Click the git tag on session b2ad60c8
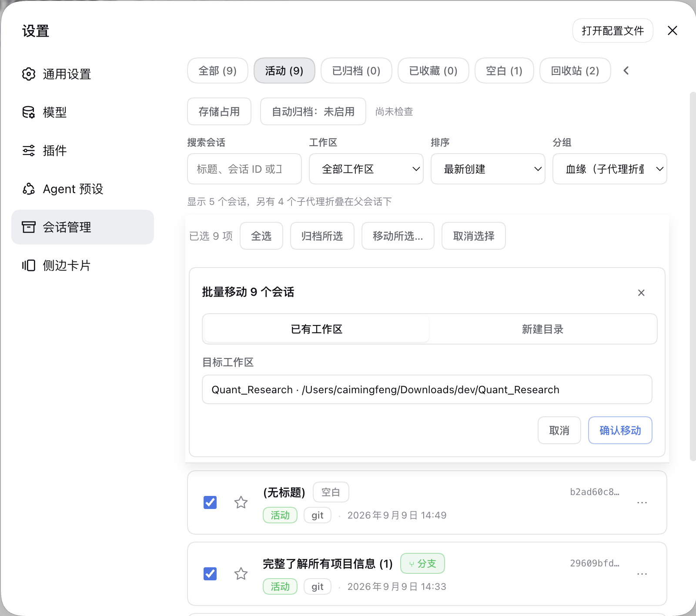This screenshot has height=616, width=696. click(x=318, y=515)
